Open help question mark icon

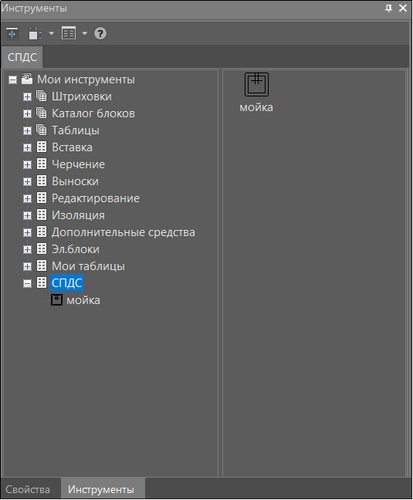100,33
